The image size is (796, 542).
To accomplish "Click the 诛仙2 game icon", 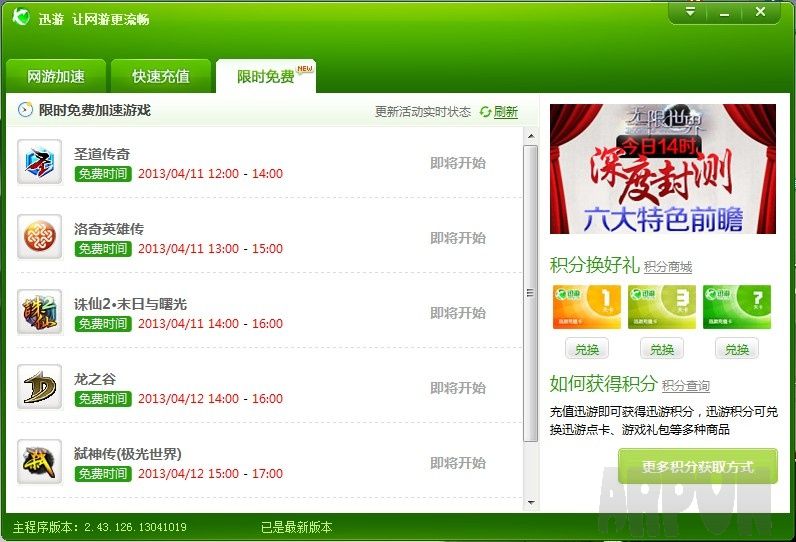I will (40, 312).
